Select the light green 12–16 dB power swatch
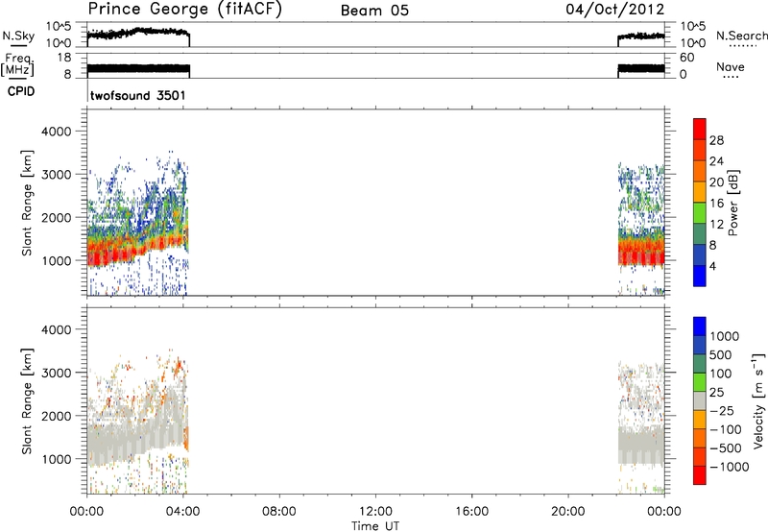This screenshot has width=768, height=532. point(700,212)
